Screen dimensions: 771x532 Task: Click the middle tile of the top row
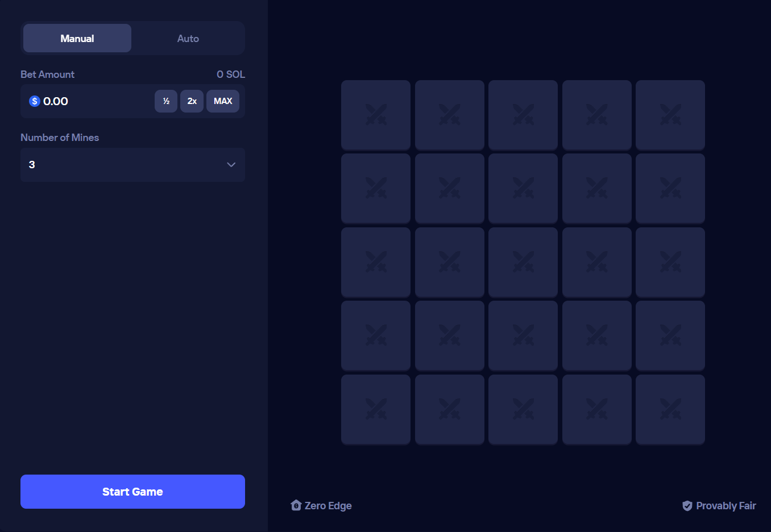pos(523,115)
